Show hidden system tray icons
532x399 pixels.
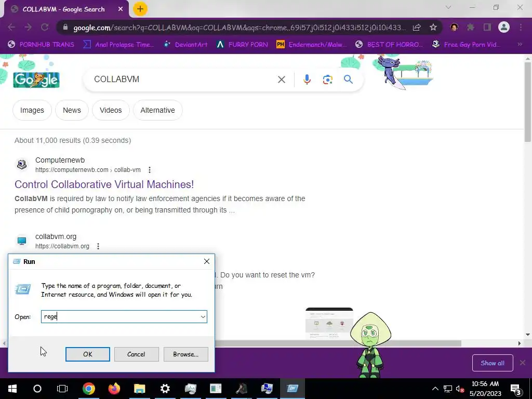435,389
